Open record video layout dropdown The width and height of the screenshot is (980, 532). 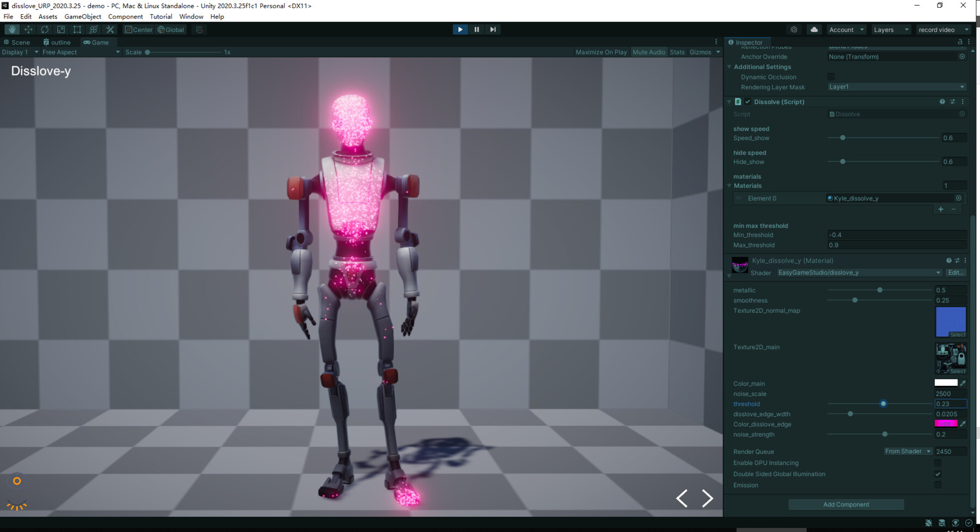coord(943,29)
